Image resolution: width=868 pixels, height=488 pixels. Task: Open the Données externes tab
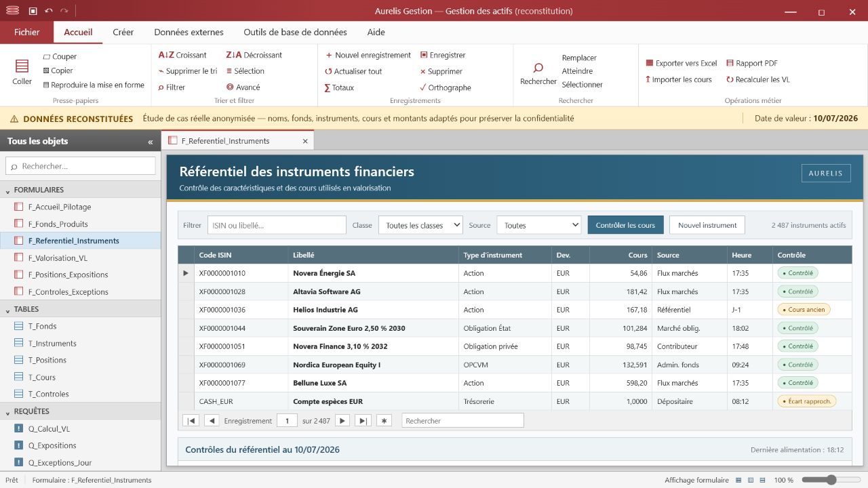(189, 32)
